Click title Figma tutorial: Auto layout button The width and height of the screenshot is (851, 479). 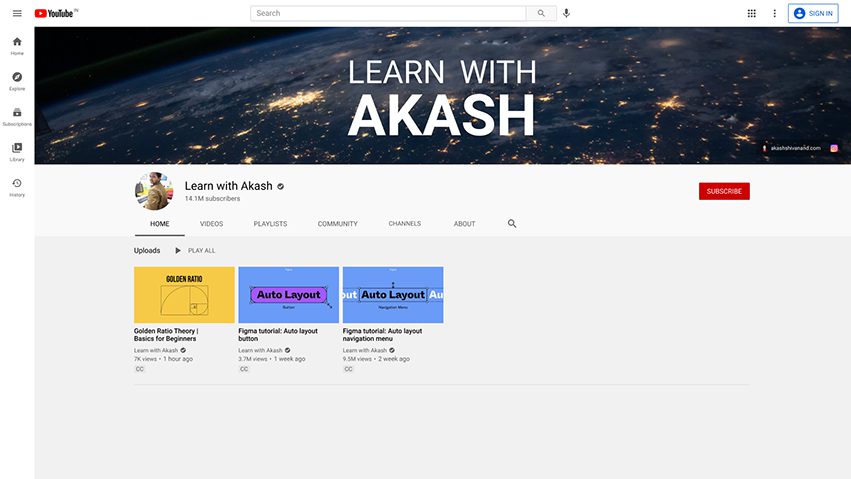coord(278,335)
